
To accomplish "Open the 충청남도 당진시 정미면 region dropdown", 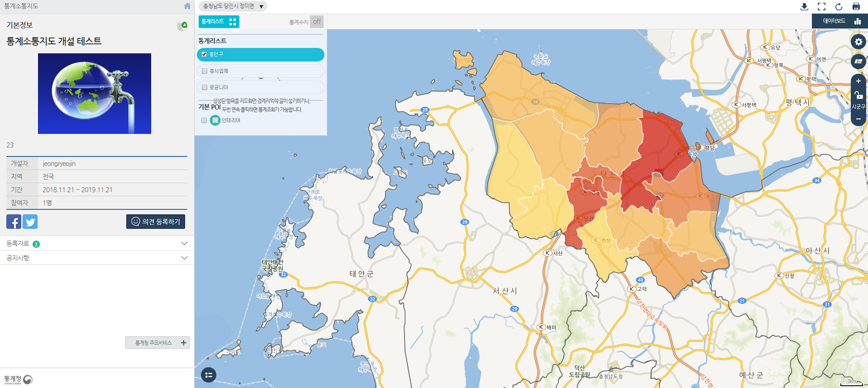I will pos(233,6).
